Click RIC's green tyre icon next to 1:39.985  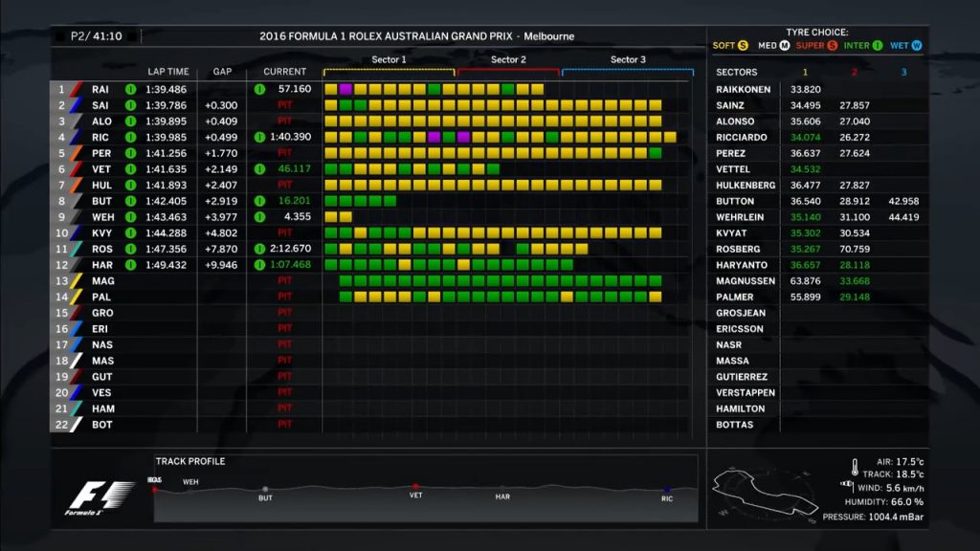(130, 138)
